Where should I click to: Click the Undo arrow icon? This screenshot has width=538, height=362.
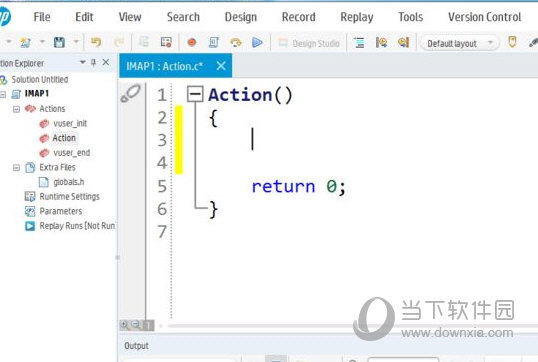(x=96, y=42)
